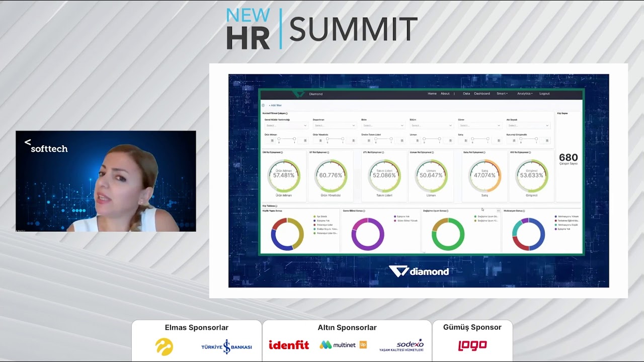The width and height of the screenshot is (644, 362).
Task: Click the Değişime Uyum Sonuç donut chart
Action: [448, 234]
